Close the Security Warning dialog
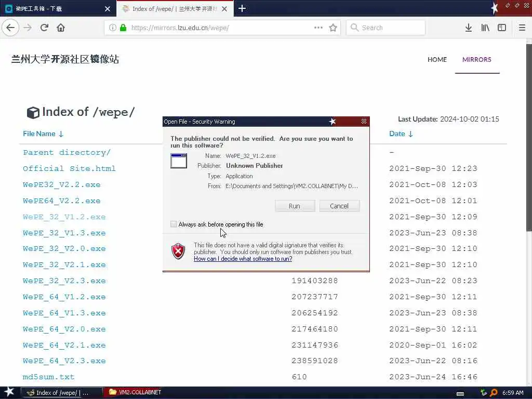Viewport: 532px width, 399px height. point(364,121)
